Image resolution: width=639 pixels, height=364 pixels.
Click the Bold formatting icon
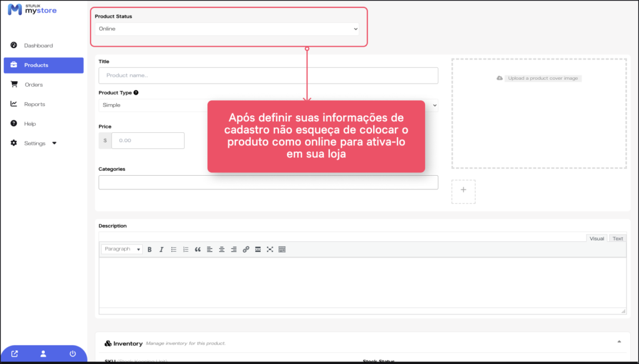[150, 249]
